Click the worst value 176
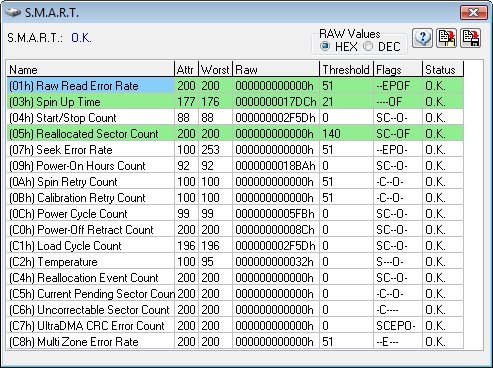The image size is (493, 368). point(210,102)
